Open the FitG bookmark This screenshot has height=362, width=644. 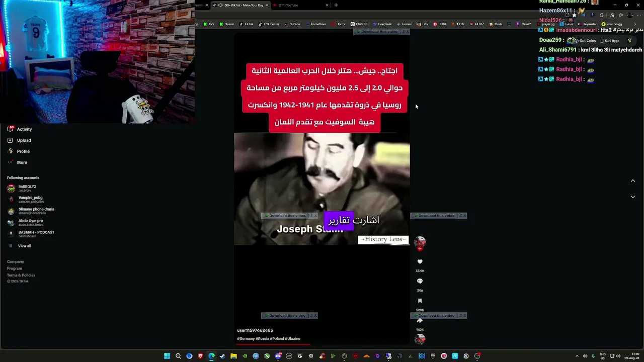click(x=423, y=24)
